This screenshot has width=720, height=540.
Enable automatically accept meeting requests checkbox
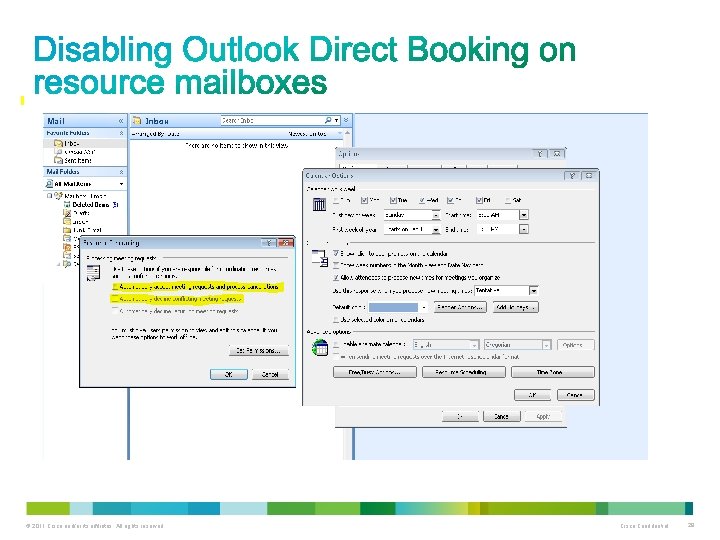click(x=115, y=287)
